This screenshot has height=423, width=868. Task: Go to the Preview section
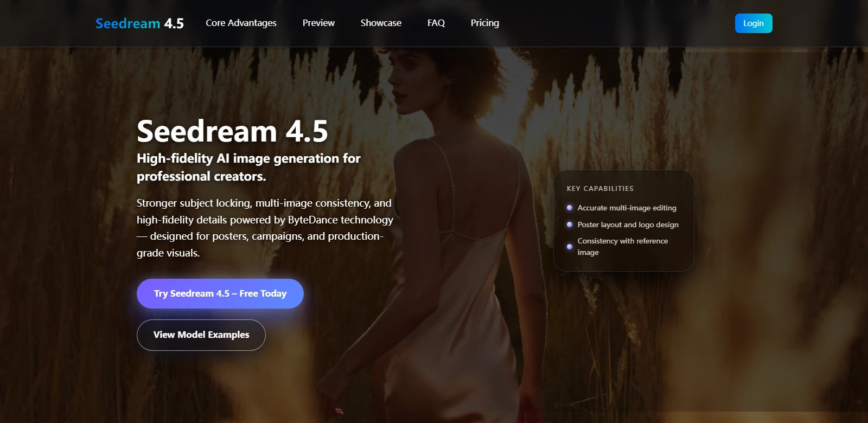(318, 23)
